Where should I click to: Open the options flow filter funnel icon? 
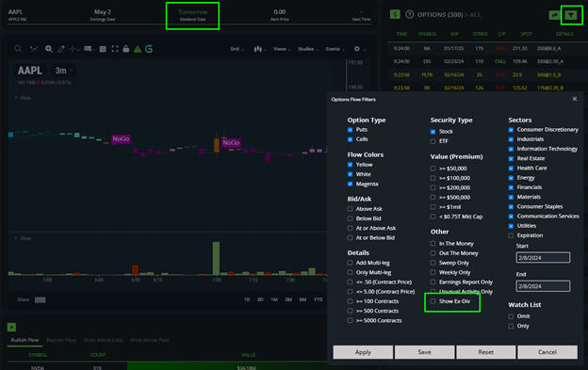[571, 15]
